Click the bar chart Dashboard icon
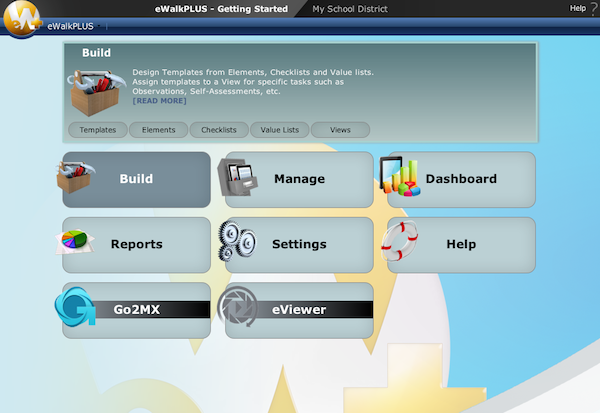The height and width of the screenshot is (413, 600). tap(399, 176)
